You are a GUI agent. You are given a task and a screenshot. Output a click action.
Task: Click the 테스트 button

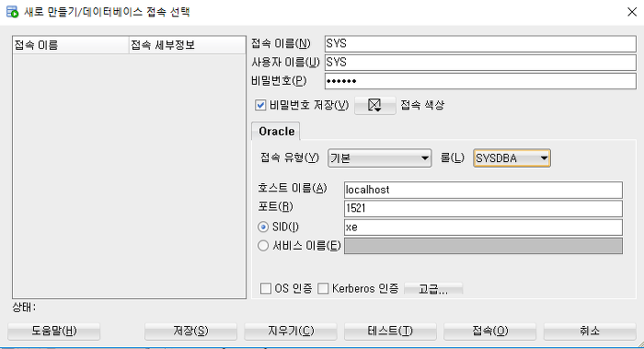pyautogui.click(x=390, y=331)
